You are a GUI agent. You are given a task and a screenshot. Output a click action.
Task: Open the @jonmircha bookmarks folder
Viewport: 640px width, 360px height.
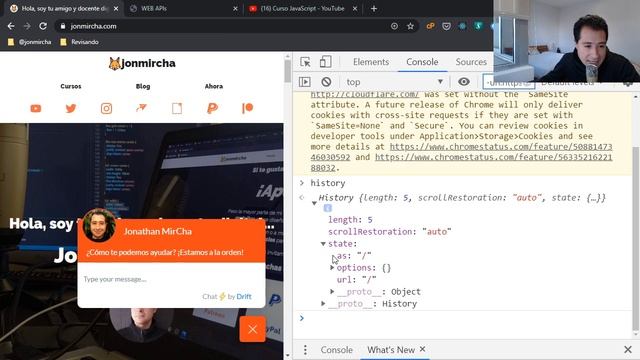(x=30, y=42)
